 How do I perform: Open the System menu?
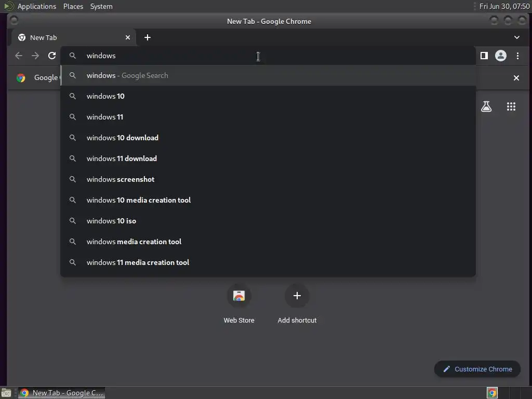(101, 6)
